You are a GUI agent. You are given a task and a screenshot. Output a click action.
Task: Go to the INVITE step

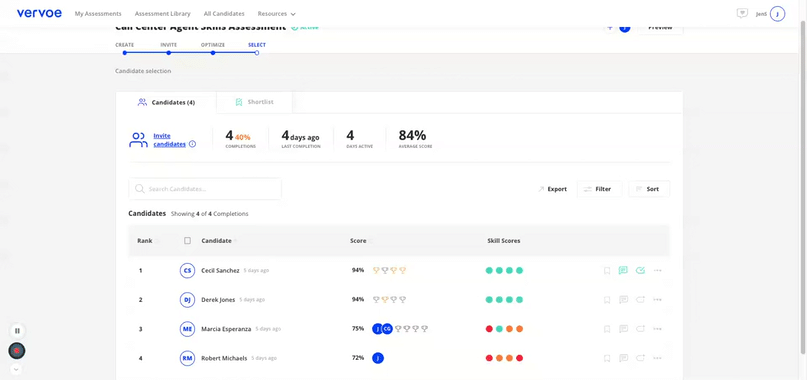coord(168,45)
